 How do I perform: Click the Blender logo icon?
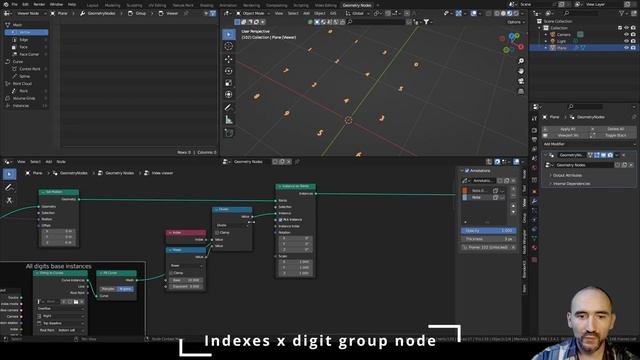[x=5, y=4]
